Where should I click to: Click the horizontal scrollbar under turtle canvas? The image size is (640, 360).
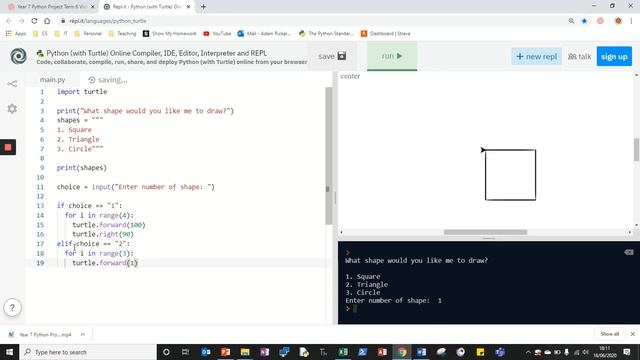[x=485, y=232]
